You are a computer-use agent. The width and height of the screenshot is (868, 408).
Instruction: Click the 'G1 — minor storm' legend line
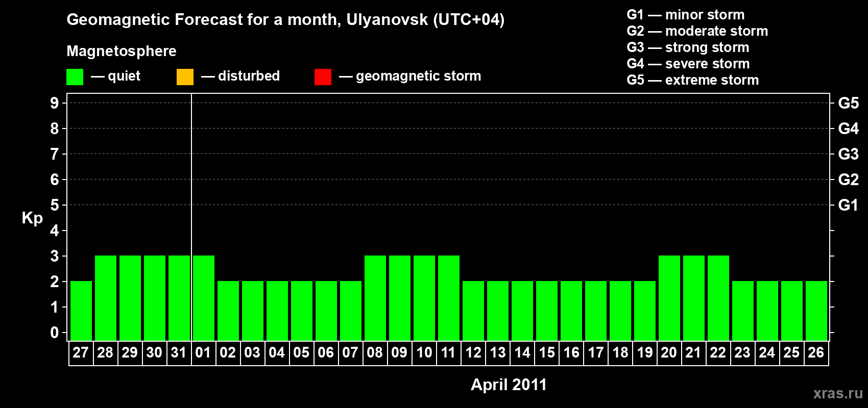(x=685, y=15)
